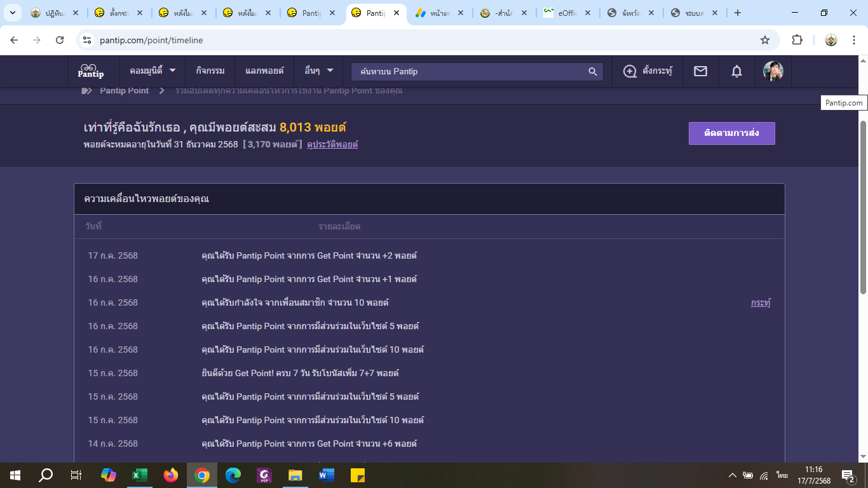Viewport: 868px width, 488px height.
Task: Expand the คอมมูนิตี้ dropdown menu
Action: coord(153,71)
